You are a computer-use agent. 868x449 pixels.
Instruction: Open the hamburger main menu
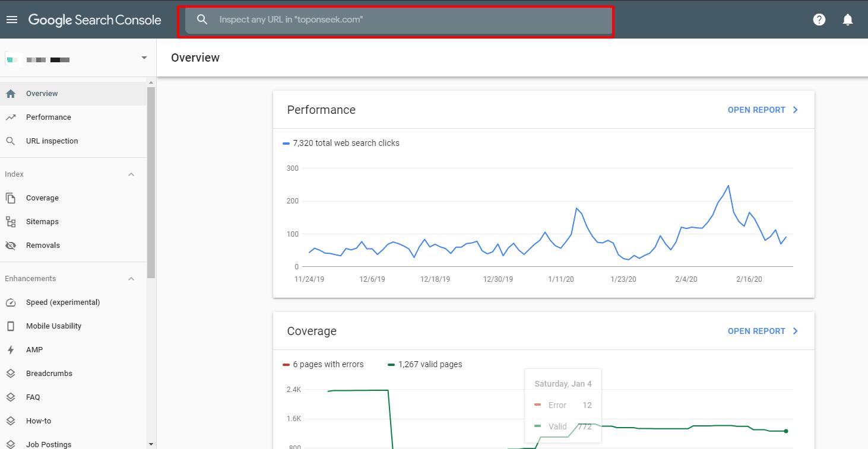(x=11, y=20)
